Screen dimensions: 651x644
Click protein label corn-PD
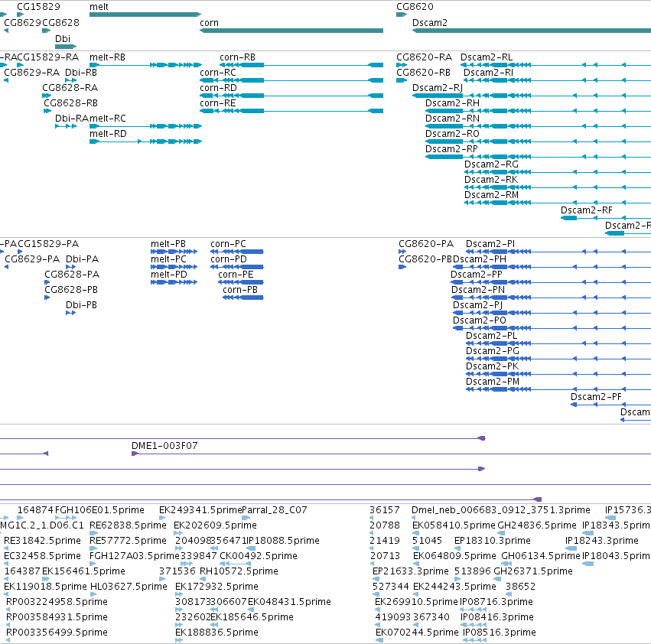point(229,259)
